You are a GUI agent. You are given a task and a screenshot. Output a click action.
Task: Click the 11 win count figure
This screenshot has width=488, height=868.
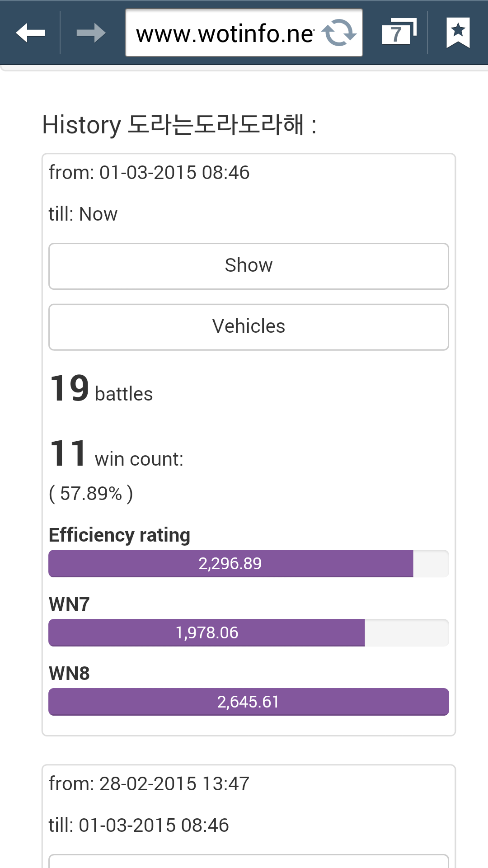click(x=117, y=453)
